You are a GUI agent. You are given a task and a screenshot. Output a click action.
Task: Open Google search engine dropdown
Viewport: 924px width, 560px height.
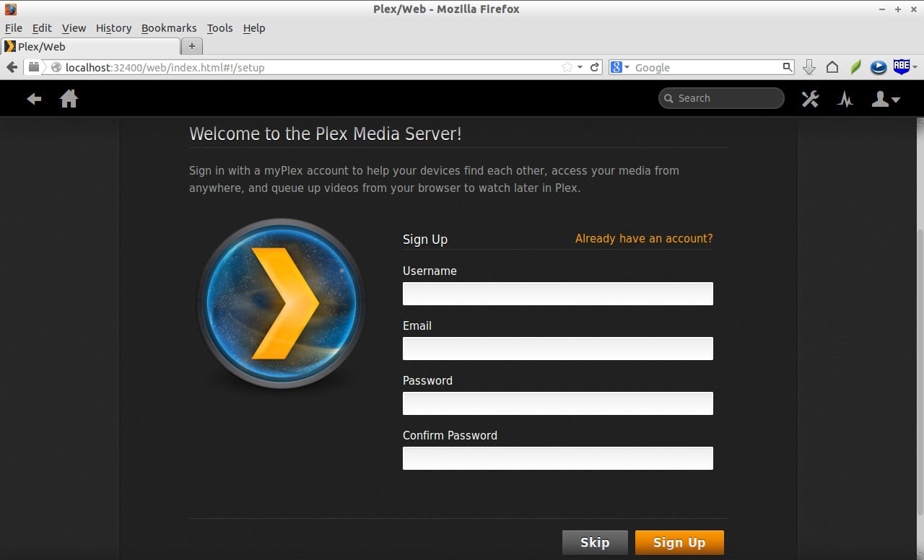[x=620, y=67]
